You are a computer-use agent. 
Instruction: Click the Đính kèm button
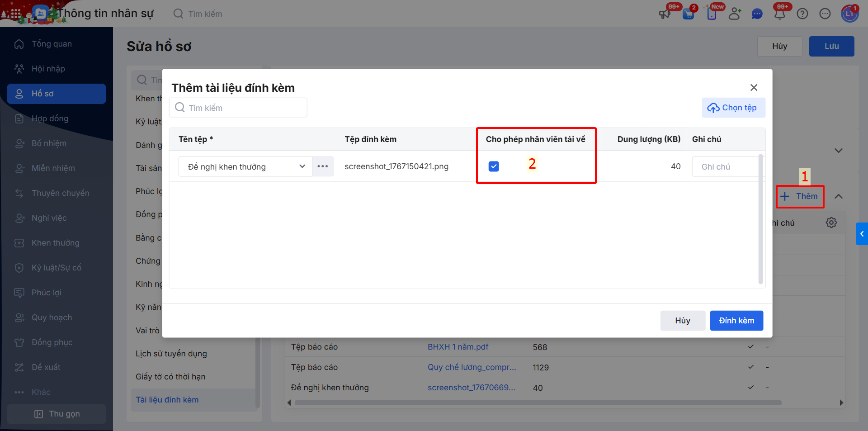(x=736, y=321)
